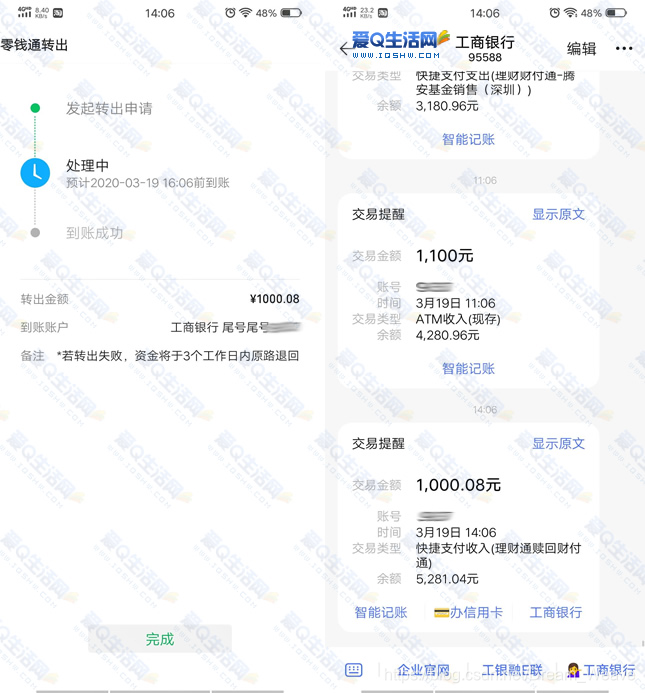The width and height of the screenshot is (645, 693).
Task: Tap the 3月19日 14:06 time entry
Action: coord(456,532)
